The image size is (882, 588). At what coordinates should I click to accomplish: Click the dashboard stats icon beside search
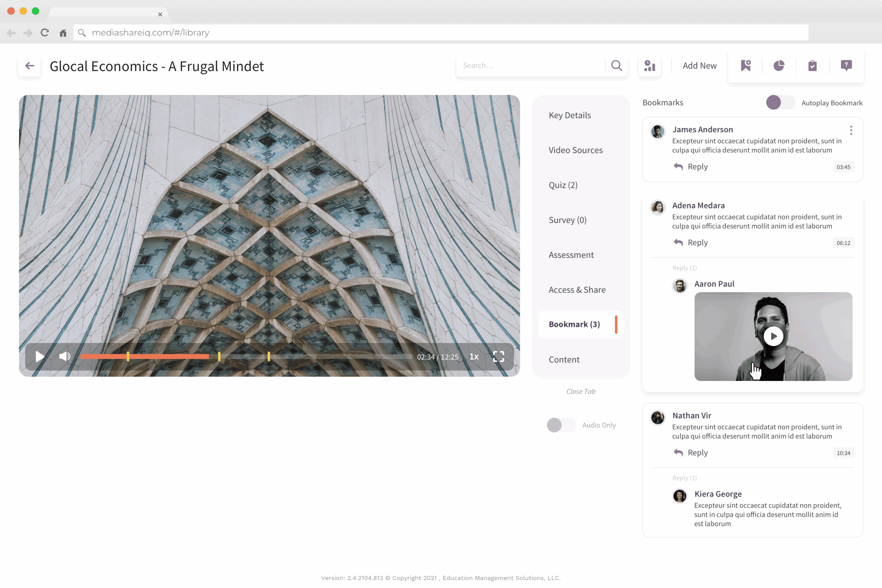[x=649, y=66]
